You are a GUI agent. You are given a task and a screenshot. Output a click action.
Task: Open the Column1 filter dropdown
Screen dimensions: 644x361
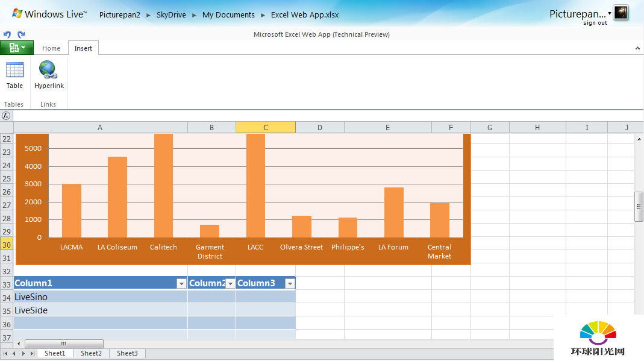[x=181, y=283]
